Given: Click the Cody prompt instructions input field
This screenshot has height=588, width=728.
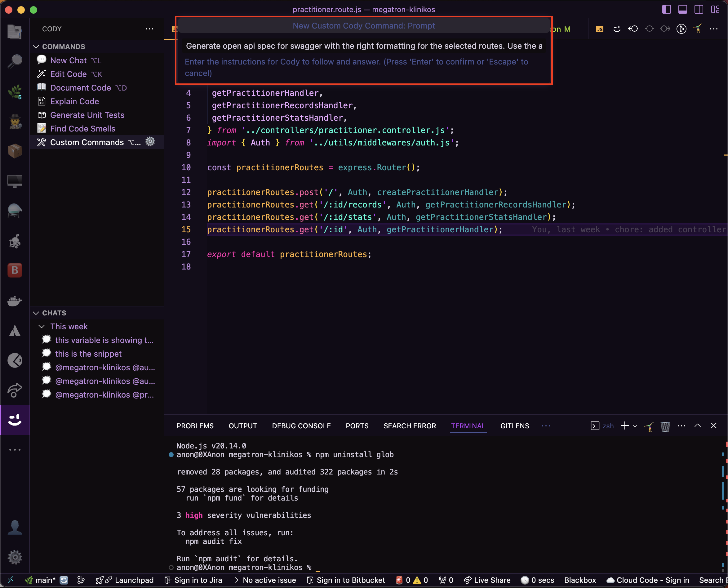Looking at the screenshot, I should [x=364, y=46].
